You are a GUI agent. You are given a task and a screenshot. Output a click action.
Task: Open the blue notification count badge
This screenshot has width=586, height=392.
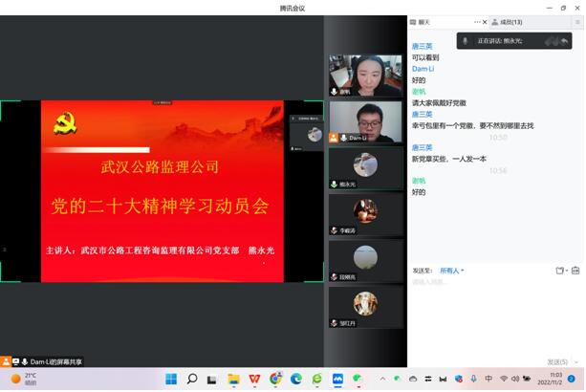point(572,379)
